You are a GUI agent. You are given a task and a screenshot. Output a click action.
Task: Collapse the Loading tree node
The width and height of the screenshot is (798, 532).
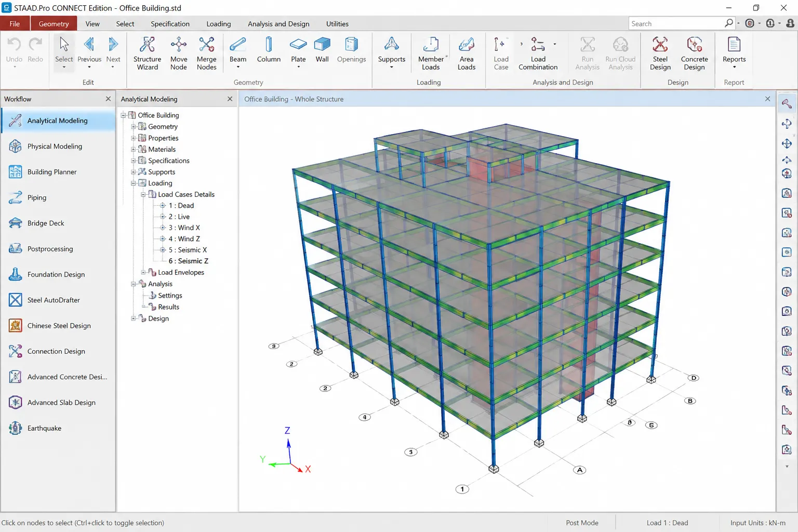click(134, 183)
